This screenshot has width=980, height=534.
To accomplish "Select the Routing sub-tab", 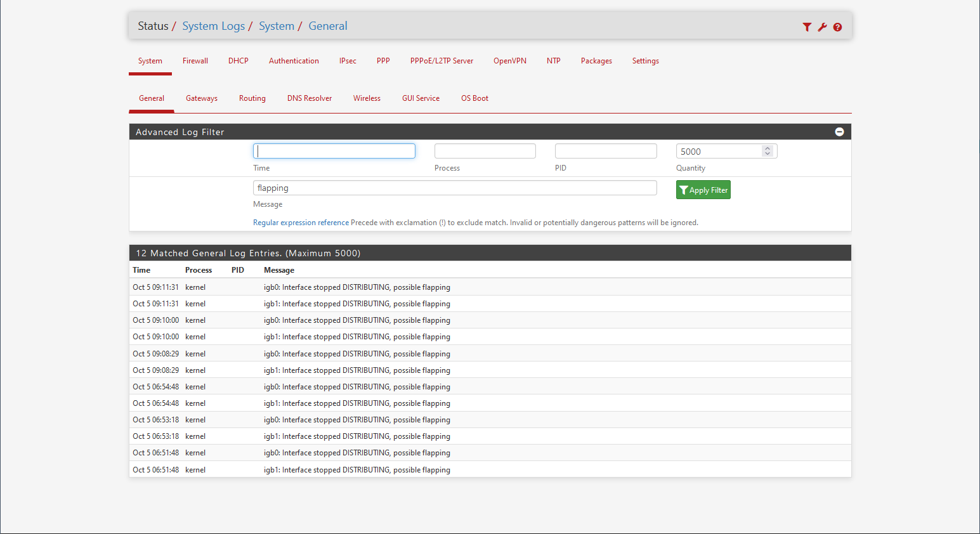I will [252, 98].
